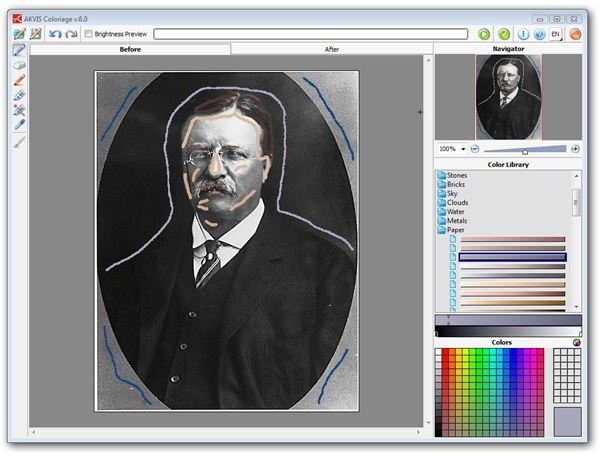The width and height of the screenshot is (600, 456).
Task: Select the golden-brown gradient in Paper folder
Action: [513, 303]
